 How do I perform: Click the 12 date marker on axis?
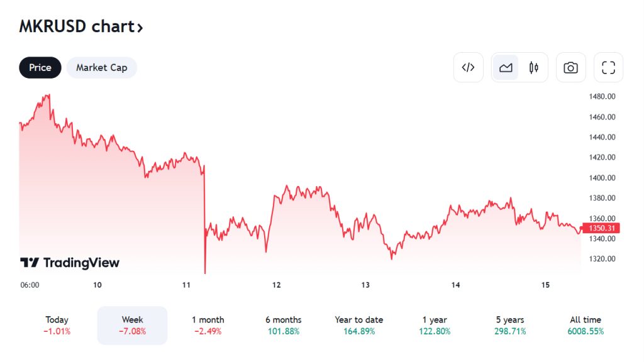pyautogui.click(x=276, y=285)
